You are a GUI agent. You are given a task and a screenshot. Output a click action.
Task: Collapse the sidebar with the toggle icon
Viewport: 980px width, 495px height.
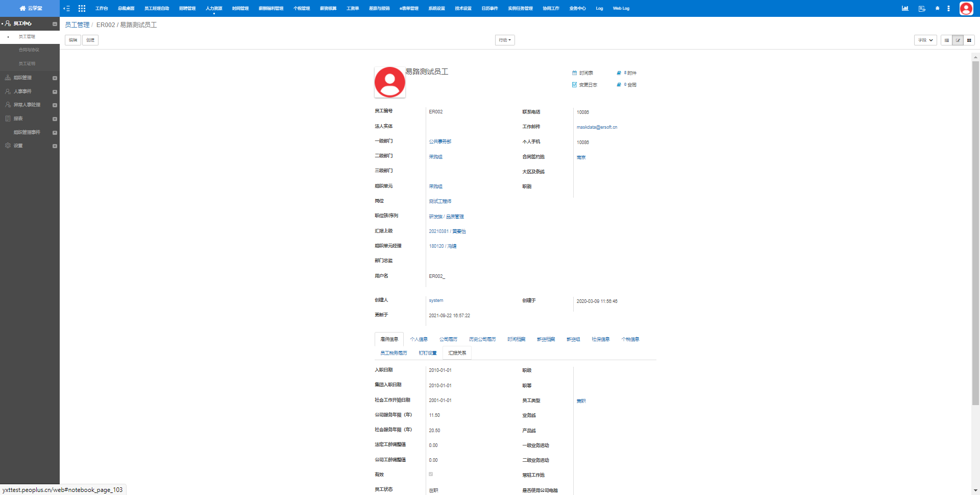pyautogui.click(x=66, y=9)
